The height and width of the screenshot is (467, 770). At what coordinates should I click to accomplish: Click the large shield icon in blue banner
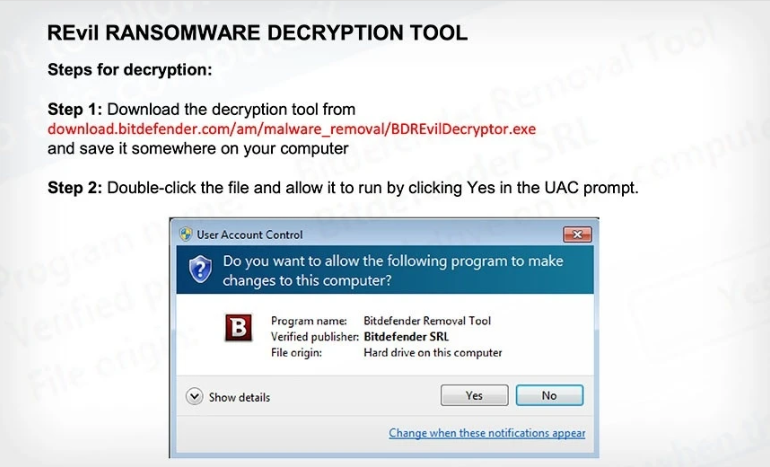[x=201, y=269]
